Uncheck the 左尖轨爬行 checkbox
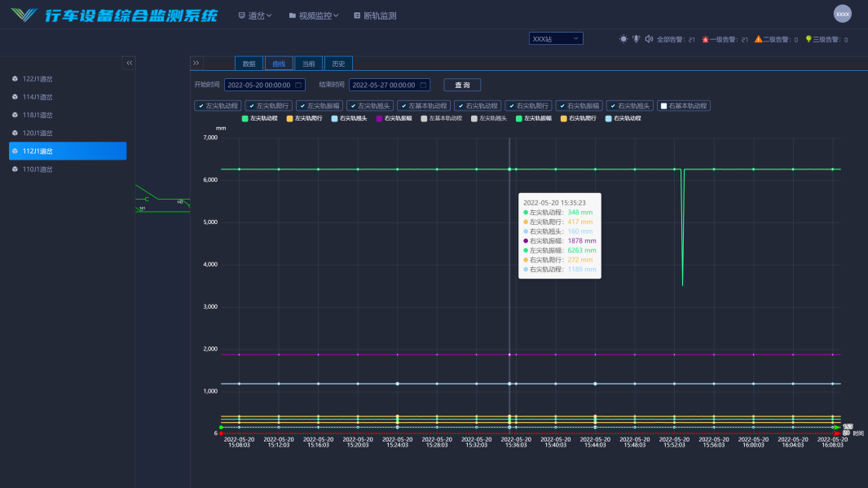This screenshot has height=488, width=868. [x=251, y=106]
